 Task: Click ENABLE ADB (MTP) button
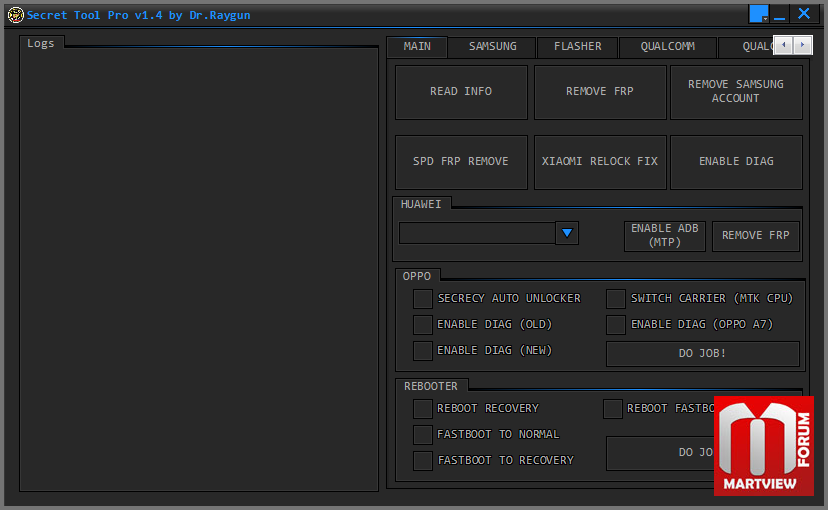(665, 235)
